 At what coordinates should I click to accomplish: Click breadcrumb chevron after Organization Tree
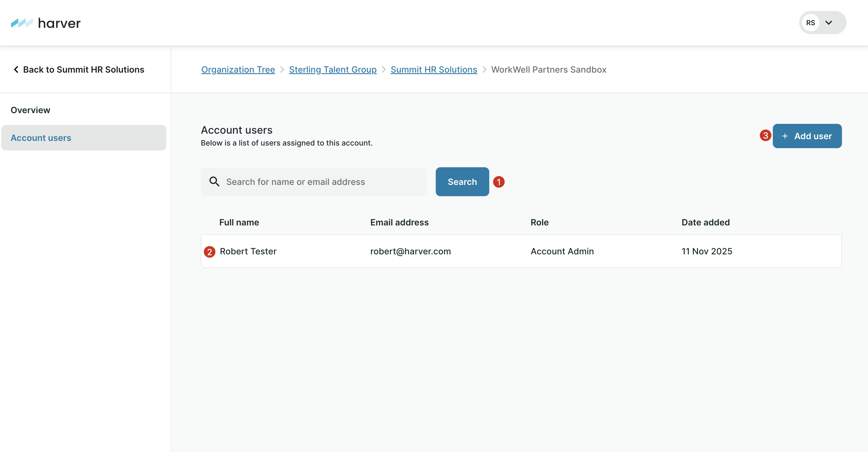(282, 69)
